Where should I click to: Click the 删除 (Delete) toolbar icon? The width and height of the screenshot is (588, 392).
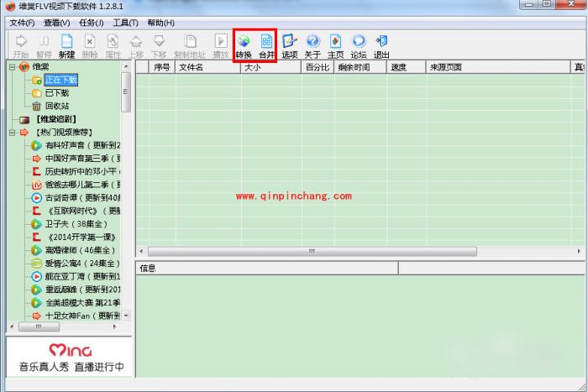[90, 46]
